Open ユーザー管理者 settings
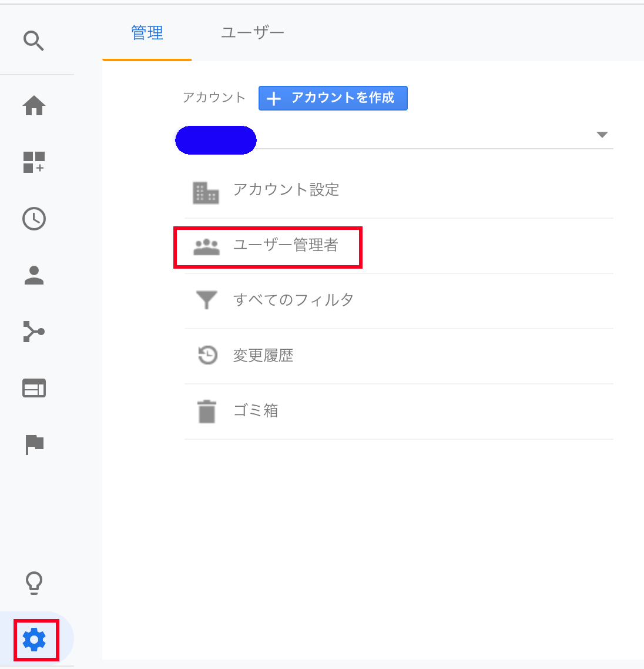Image resolution: width=644 pixels, height=669 pixels. pyautogui.click(x=286, y=245)
